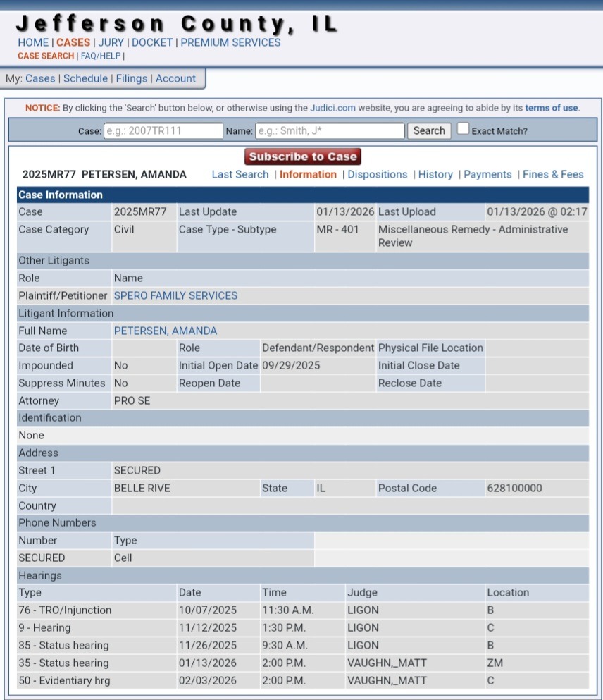Open the FAQ/HELP link
The height and width of the screenshot is (700, 603).
[x=101, y=56]
